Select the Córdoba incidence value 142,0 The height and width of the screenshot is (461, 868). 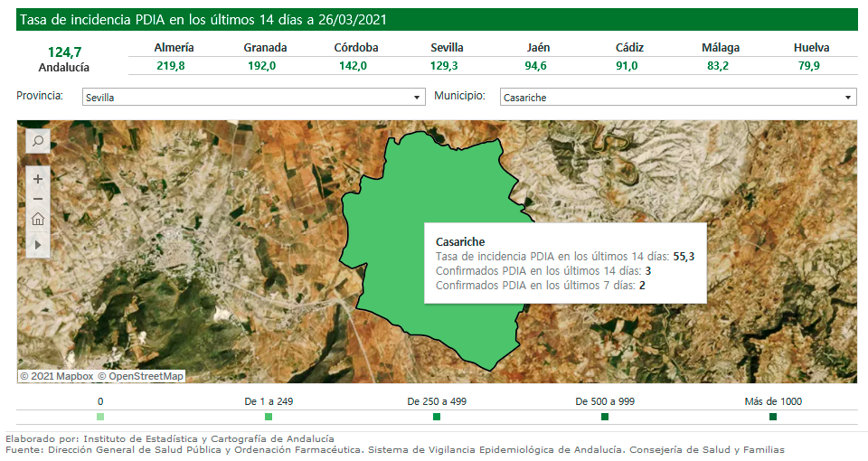355,66
